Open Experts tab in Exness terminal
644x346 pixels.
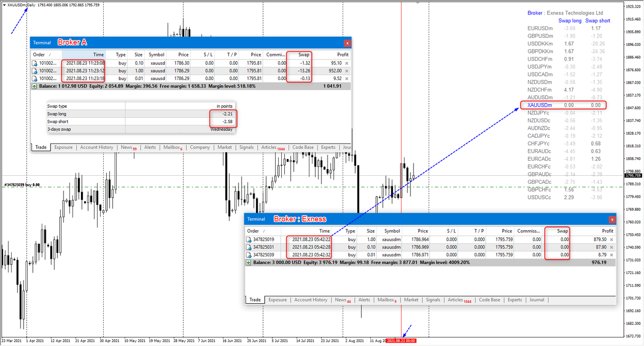[515, 300]
